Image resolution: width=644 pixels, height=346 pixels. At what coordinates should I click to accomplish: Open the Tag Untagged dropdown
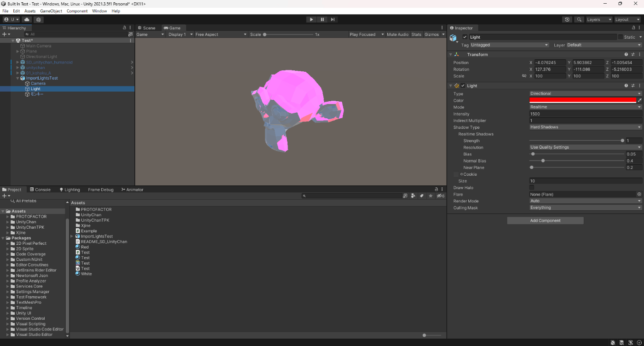coord(510,45)
